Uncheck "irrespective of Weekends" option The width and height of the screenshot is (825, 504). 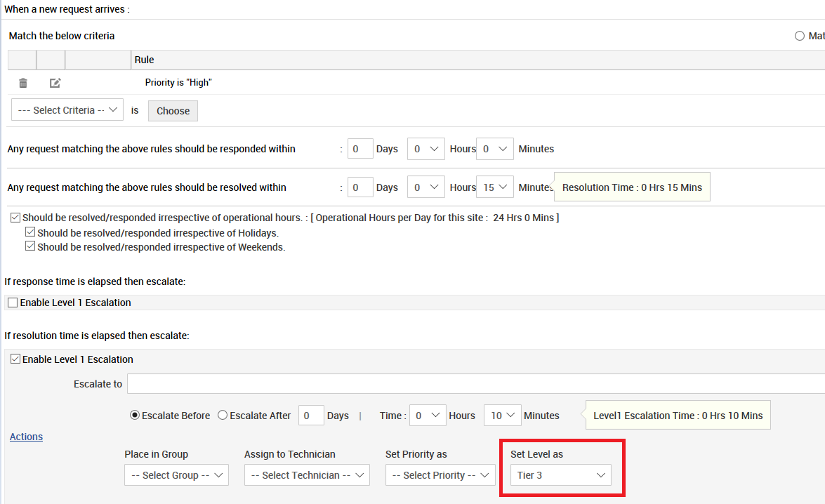point(30,245)
